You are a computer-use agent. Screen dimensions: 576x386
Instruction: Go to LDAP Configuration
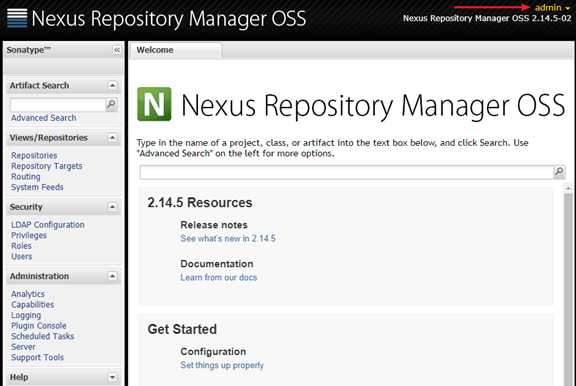pyautogui.click(x=48, y=225)
